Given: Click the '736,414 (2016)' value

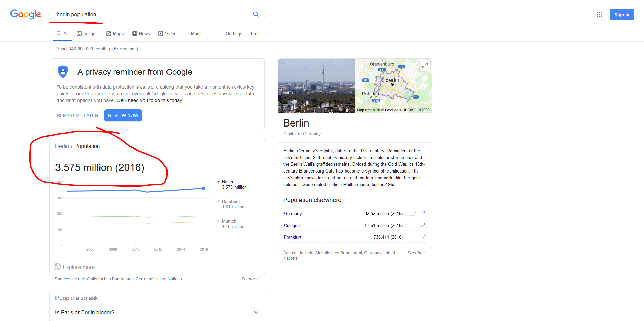Looking at the screenshot, I should point(388,237).
